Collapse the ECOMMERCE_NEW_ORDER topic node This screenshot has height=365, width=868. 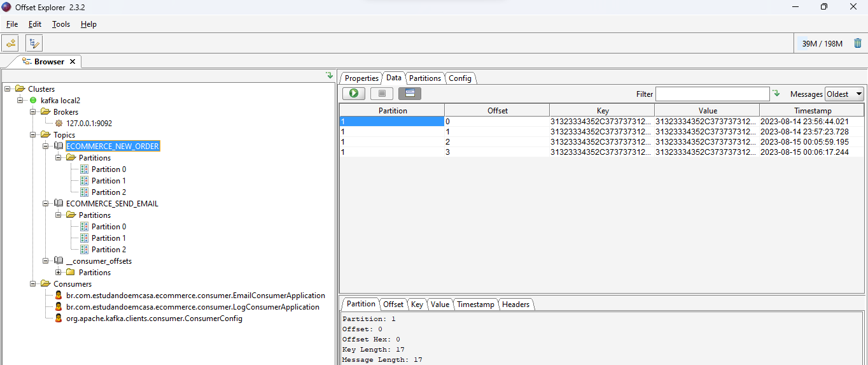[46, 147]
